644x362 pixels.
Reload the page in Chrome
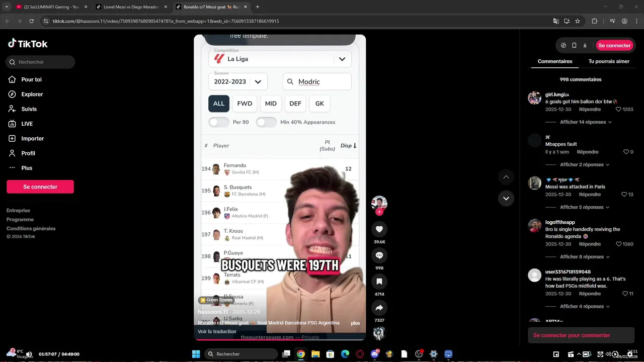click(32, 21)
